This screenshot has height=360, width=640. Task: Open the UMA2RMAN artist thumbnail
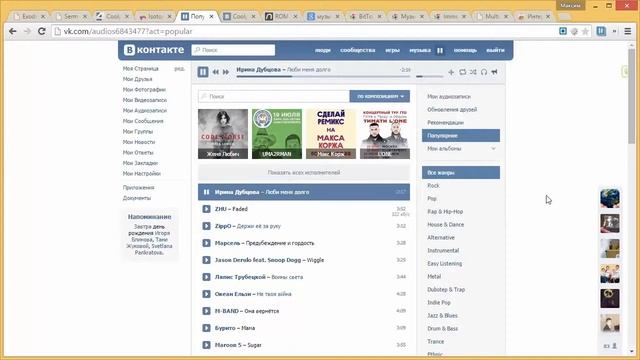tap(277, 134)
